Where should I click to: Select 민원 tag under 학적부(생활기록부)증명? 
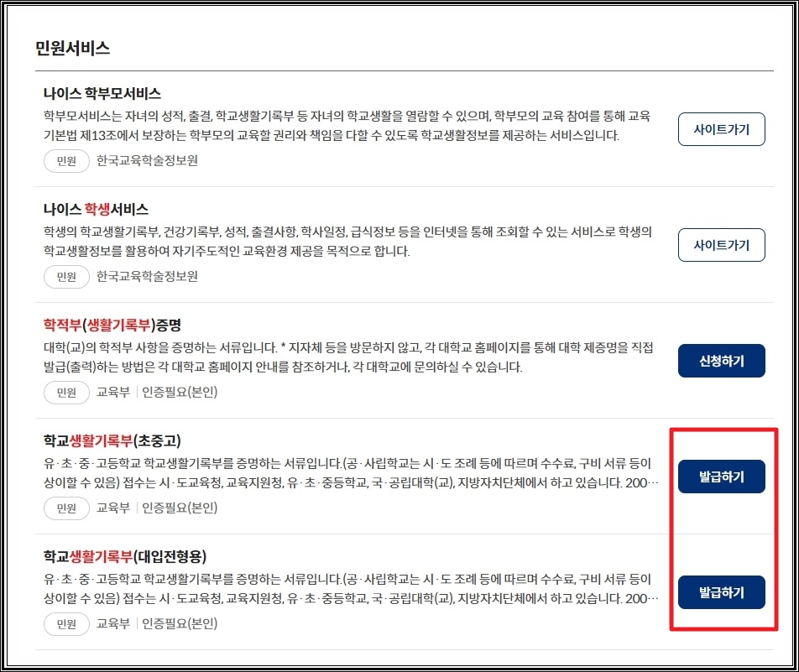point(66,393)
